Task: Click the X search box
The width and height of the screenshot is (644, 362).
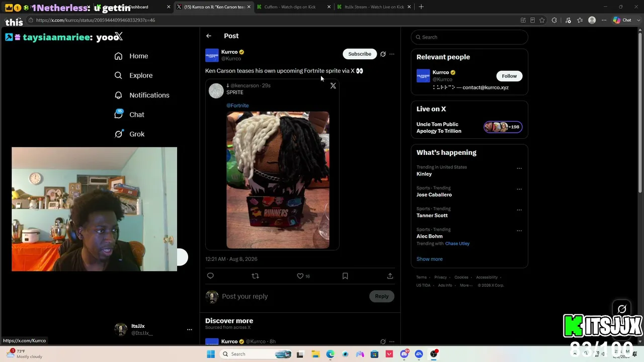Action: click(x=469, y=37)
